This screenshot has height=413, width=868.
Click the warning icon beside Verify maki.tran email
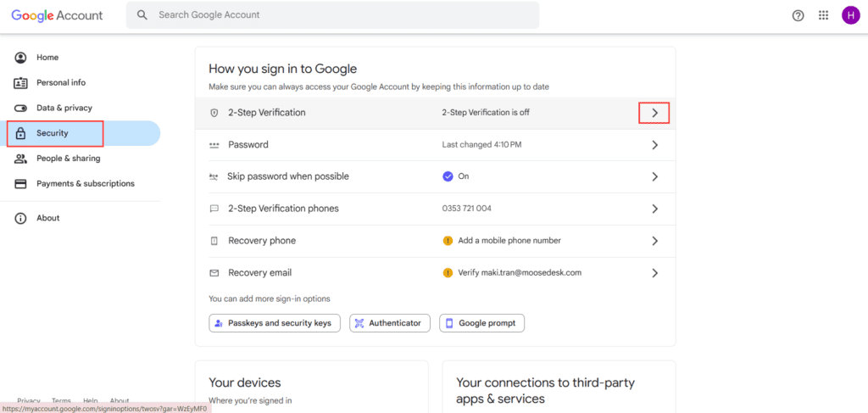[x=448, y=273]
